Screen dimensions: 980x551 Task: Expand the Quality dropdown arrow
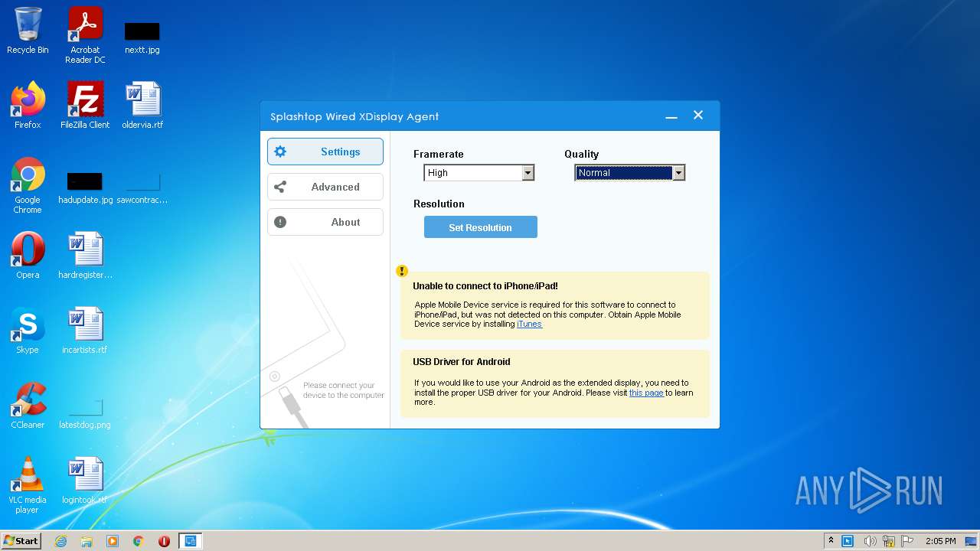[x=678, y=173]
